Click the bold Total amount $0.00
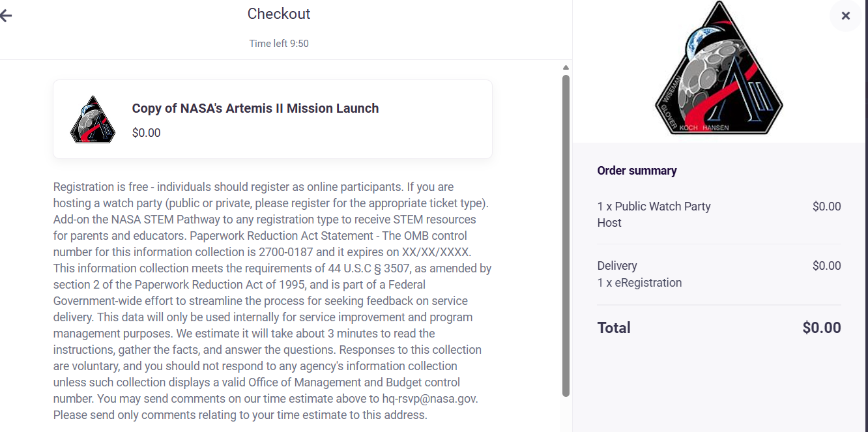The width and height of the screenshot is (868, 432). coord(821,328)
